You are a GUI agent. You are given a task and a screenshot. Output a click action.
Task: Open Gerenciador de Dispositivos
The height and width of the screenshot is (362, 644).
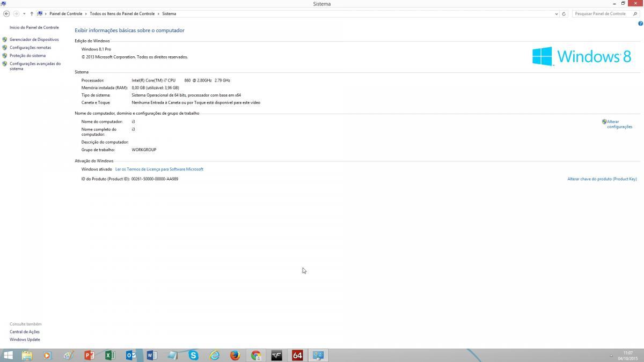(34, 39)
